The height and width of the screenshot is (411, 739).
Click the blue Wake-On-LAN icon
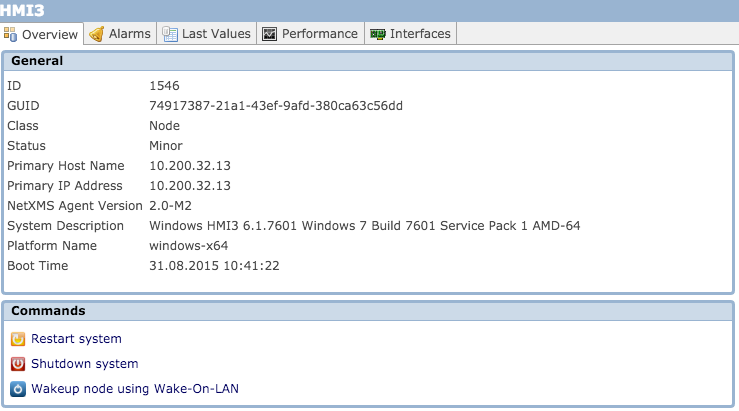coord(18,389)
